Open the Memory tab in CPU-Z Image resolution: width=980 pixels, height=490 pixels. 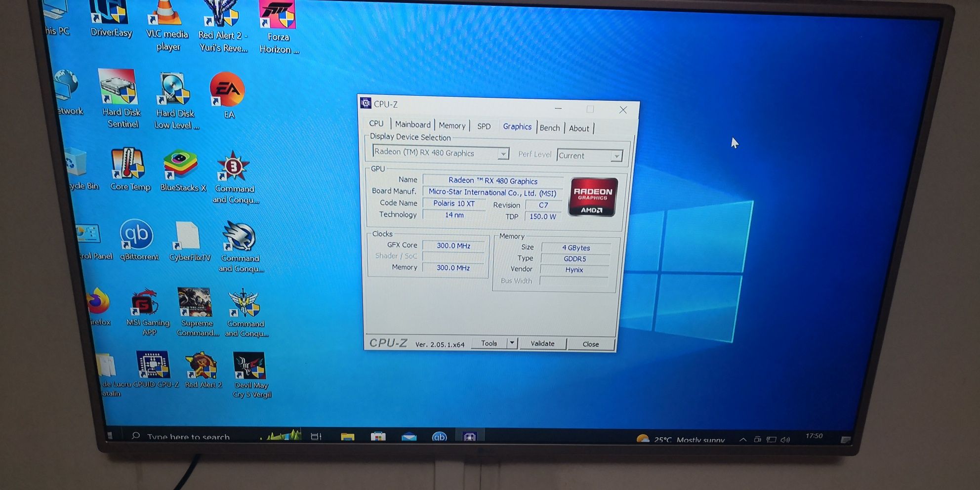click(452, 125)
